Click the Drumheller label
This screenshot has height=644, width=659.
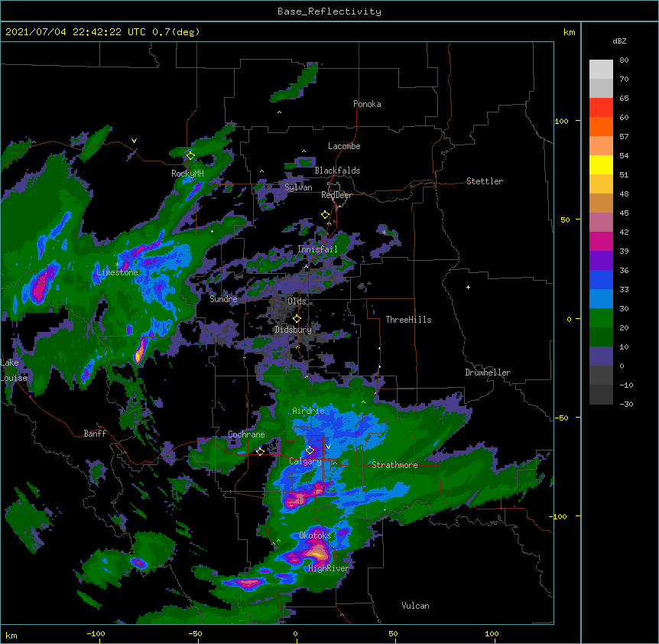[488, 372]
